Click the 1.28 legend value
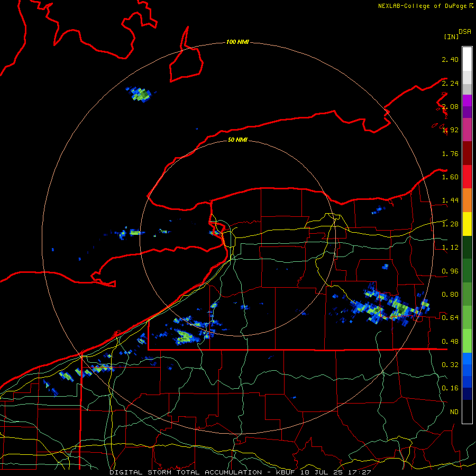 pyautogui.click(x=450, y=224)
